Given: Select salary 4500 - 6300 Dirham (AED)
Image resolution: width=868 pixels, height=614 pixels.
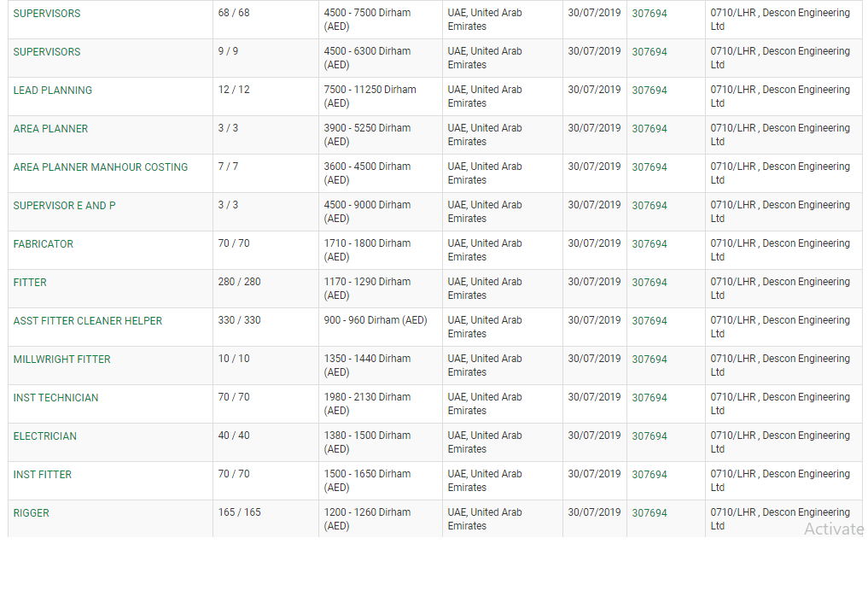Looking at the screenshot, I should pos(367,58).
